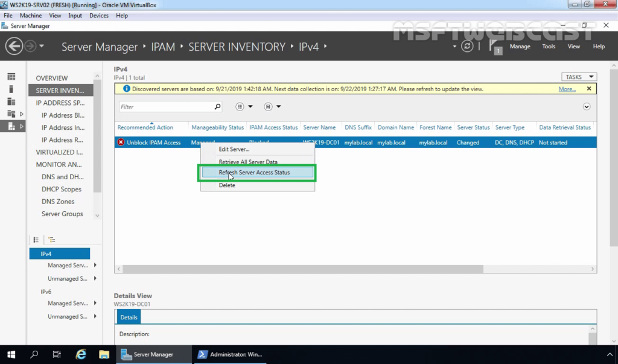
Task: Open IP ADDRESS SPACE navigation item
Action: (x=60, y=103)
